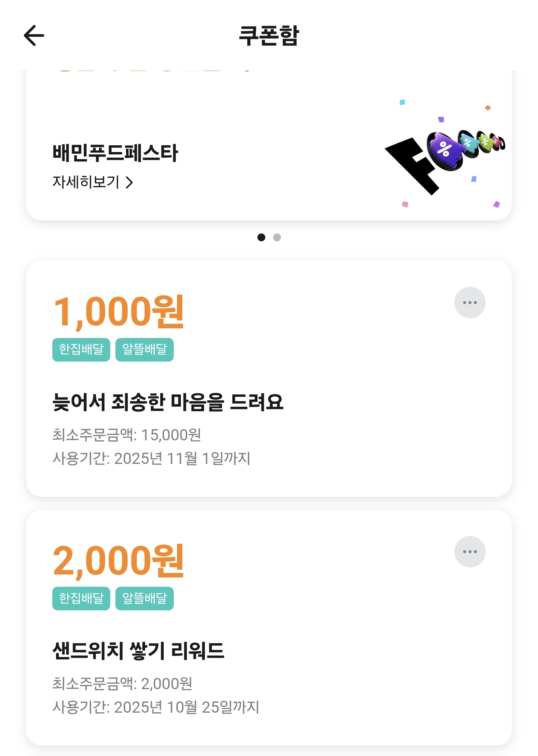Select the first banner page dot
The image size is (538, 756).
(x=261, y=238)
